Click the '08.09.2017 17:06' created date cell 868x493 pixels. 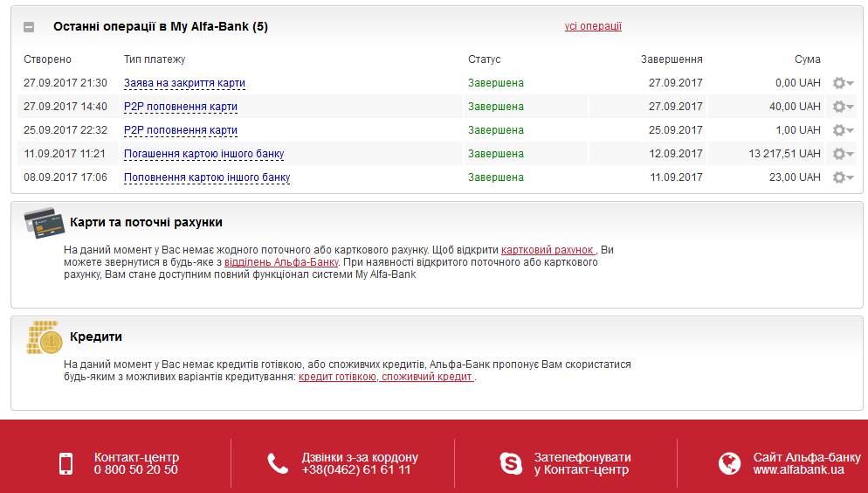tap(65, 177)
